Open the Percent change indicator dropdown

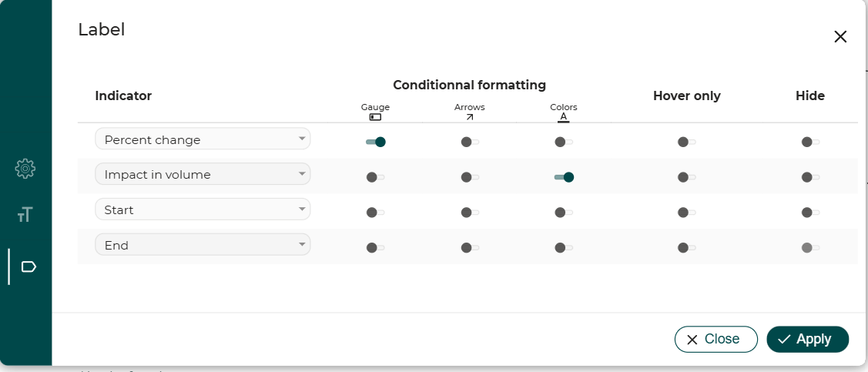[x=203, y=139]
